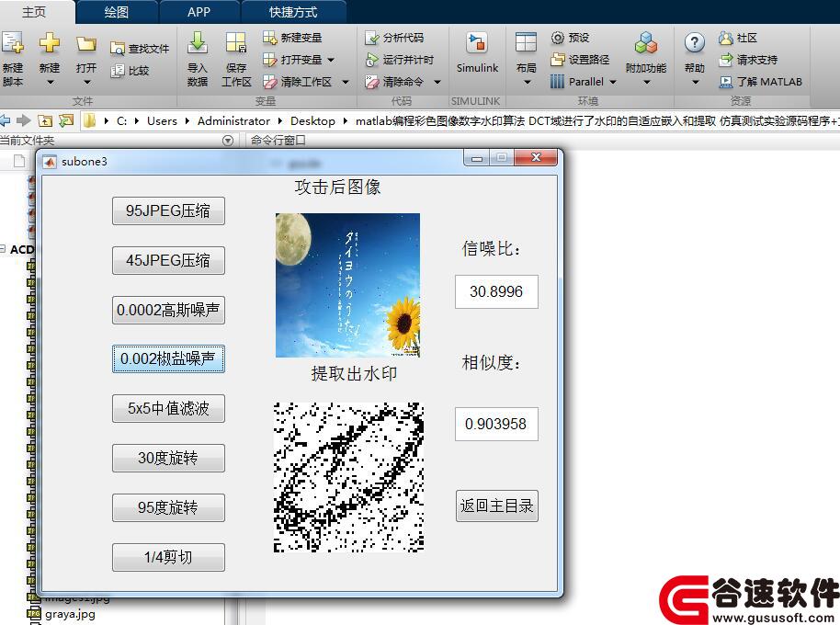
Task: Expand the Layout (布局) dropdown arrow
Action: 528,83
